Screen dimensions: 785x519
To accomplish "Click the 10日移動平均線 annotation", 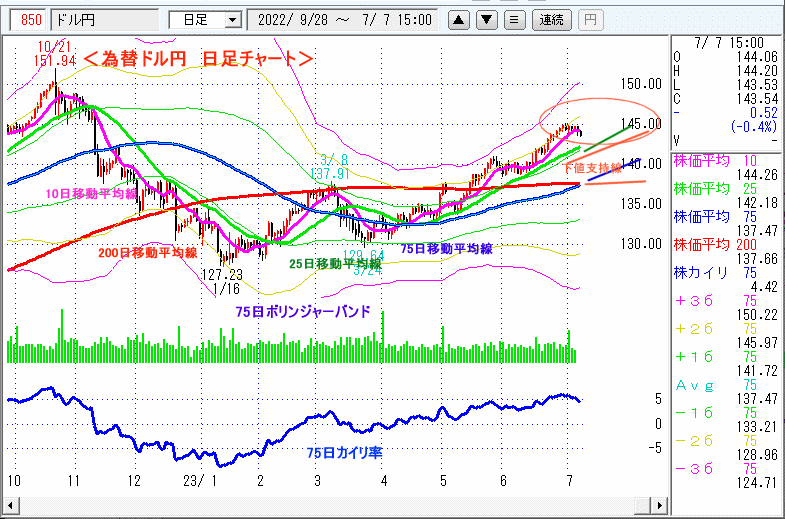I will [91, 193].
